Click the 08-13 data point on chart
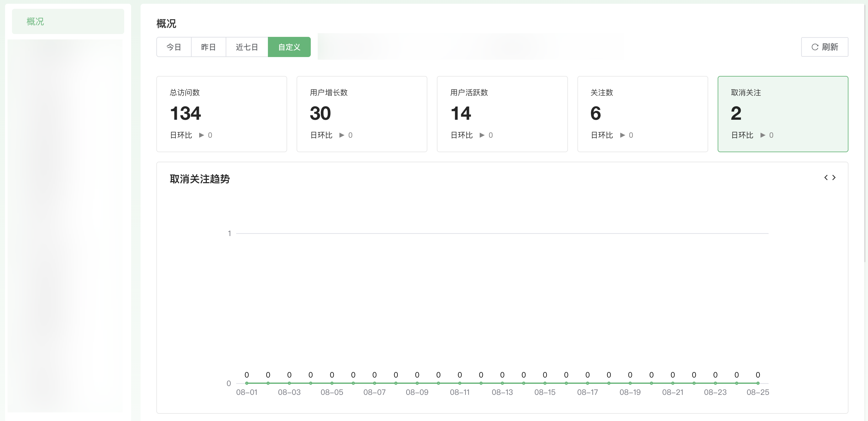The width and height of the screenshot is (868, 421). 502,383
